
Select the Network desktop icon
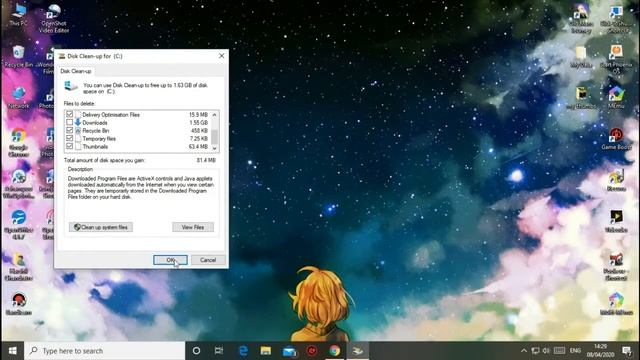coord(18,98)
